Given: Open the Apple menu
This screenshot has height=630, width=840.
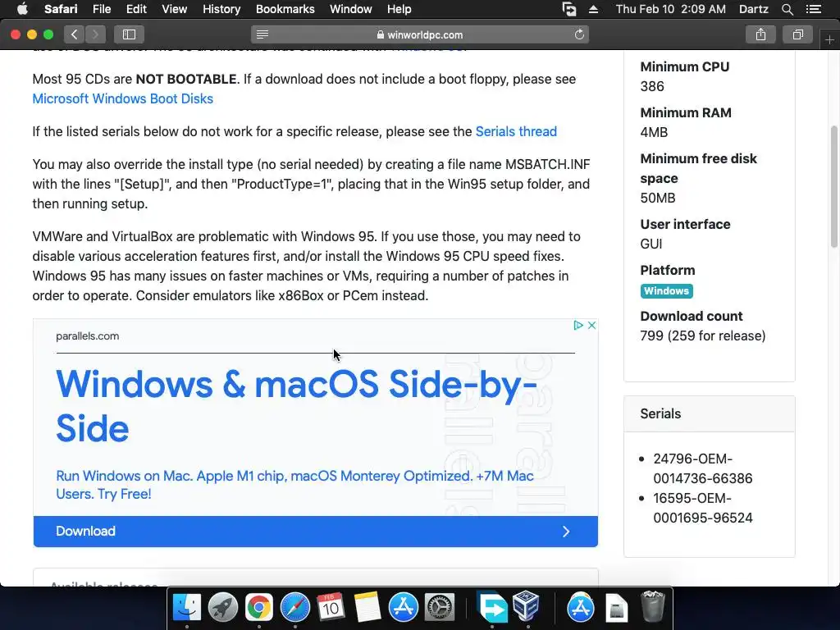Looking at the screenshot, I should tap(22, 9).
